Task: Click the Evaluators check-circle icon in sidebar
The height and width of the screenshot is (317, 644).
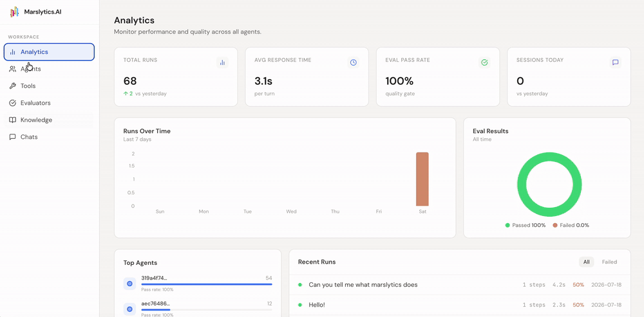Action: pos(13,103)
